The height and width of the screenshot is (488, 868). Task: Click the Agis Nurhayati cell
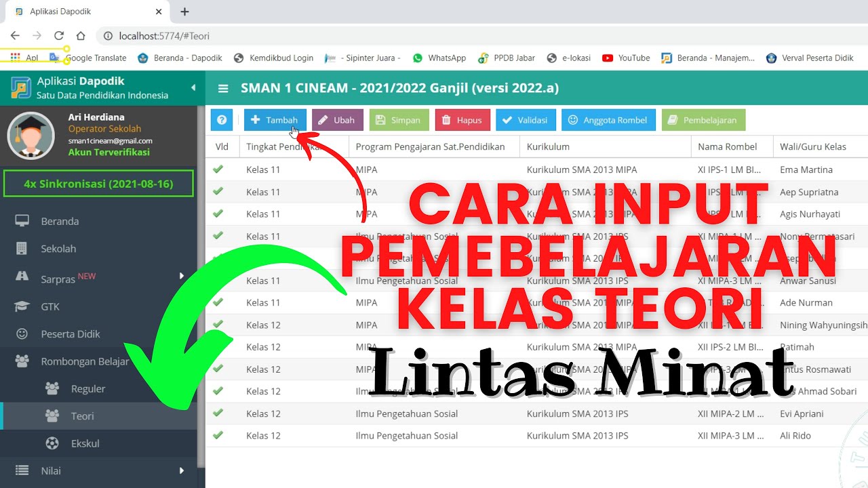tap(810, 214)
